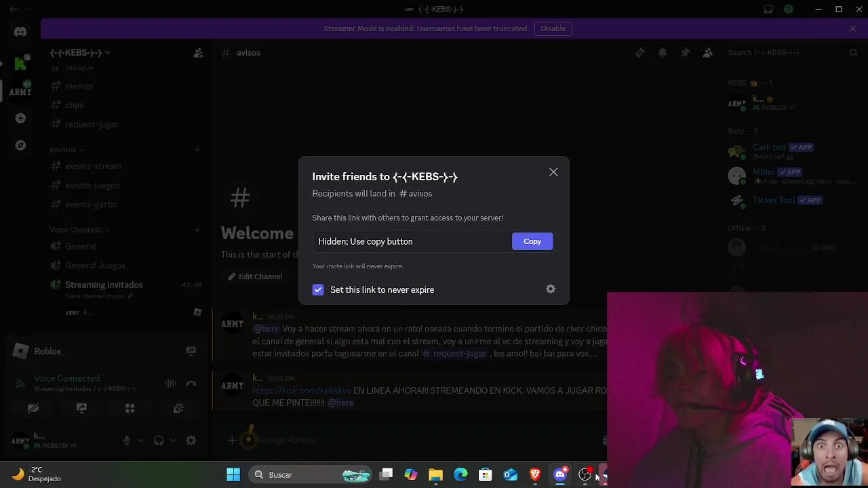Screen dimensions: 868x488
Task: Open notification settings bell icon
Action: click(x=663, y=52)
